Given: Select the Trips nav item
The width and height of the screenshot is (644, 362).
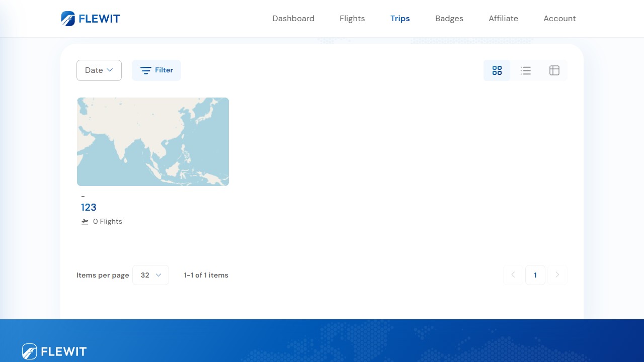Looking at the screenshot, I should pos(400,19).
